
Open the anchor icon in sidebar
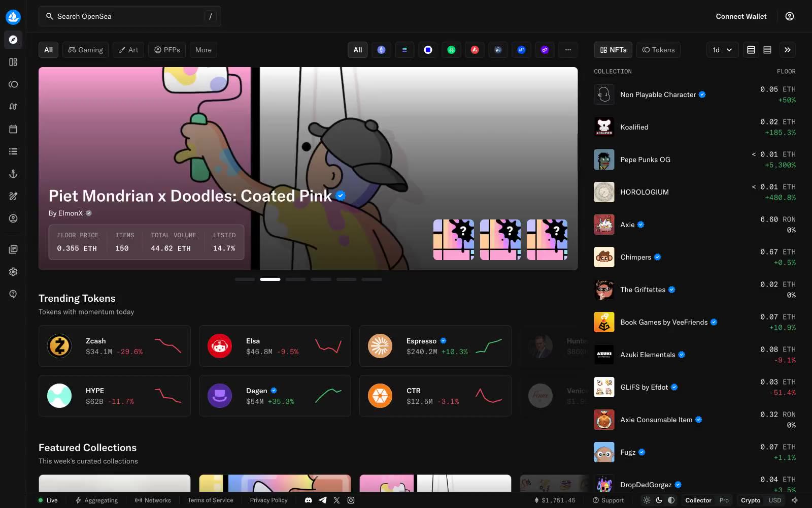[x=13, y=174]
